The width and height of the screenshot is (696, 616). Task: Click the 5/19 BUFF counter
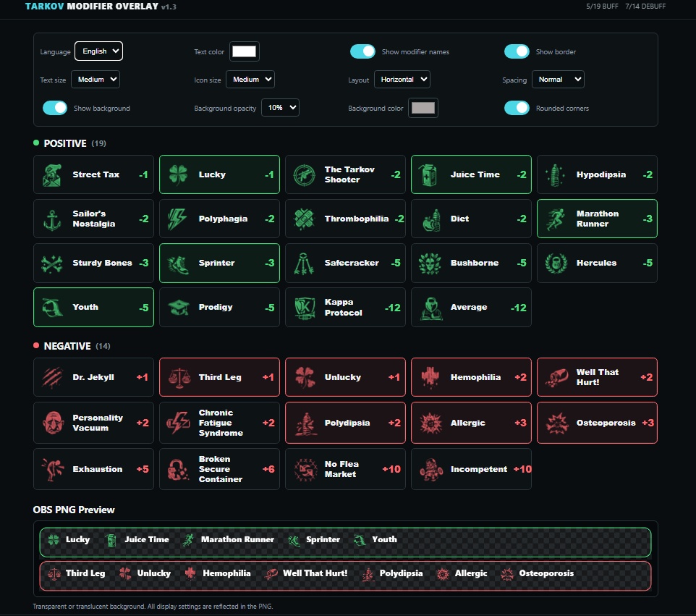coord(602,7)
